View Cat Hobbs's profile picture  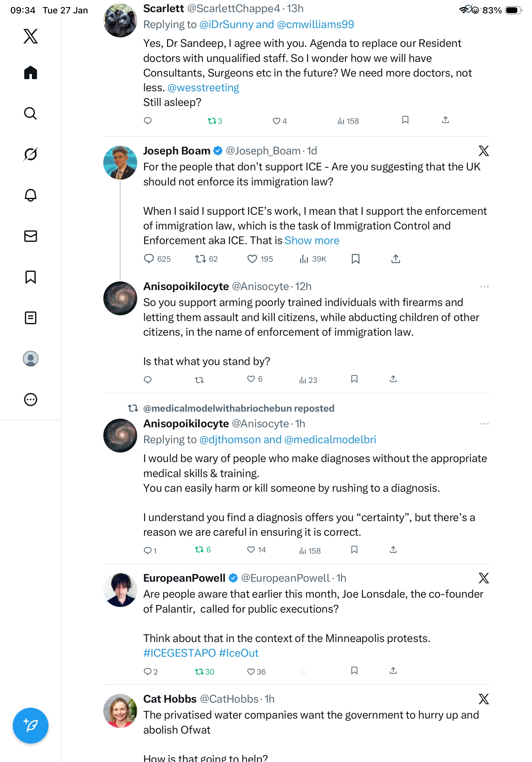(x=120, y=711)
